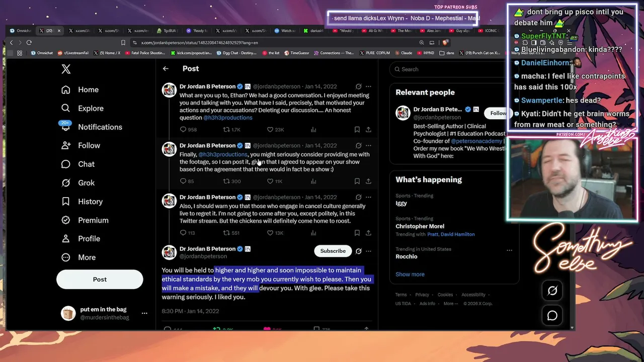Share the cancel culture warning post

pos(368,233)
